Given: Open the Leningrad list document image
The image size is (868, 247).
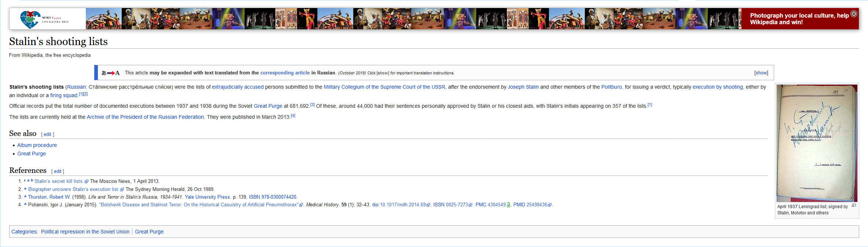Looking at the screenshot, I should point(817,143).
